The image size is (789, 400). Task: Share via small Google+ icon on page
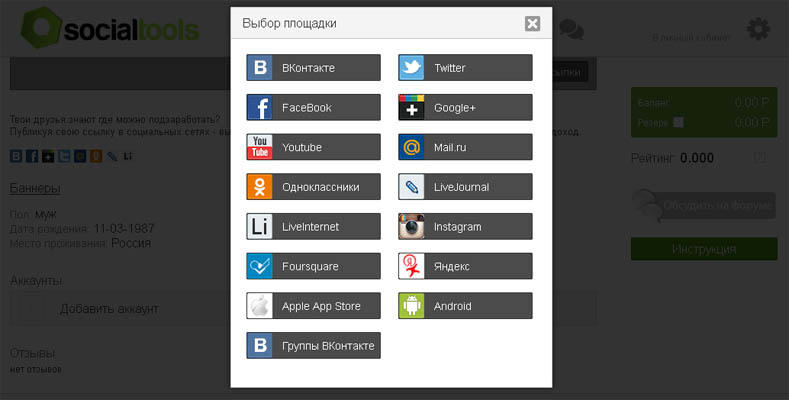tap(48, 156)
